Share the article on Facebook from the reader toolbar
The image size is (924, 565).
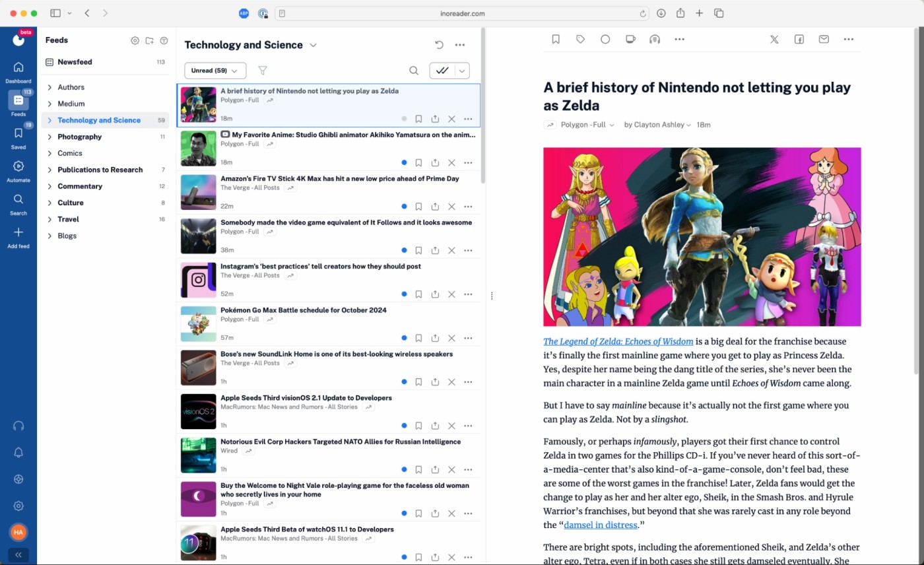799,40
